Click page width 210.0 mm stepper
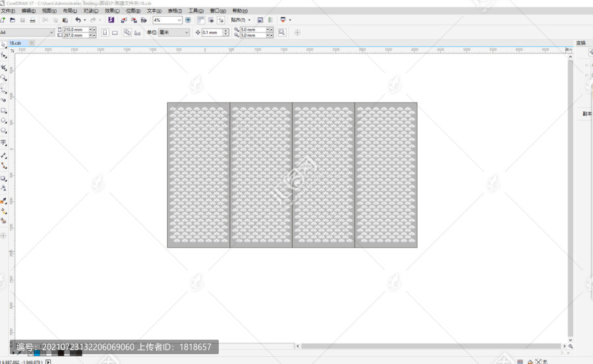Image resolution: width=593 pixels, height=364 pixels. [93, 30]
